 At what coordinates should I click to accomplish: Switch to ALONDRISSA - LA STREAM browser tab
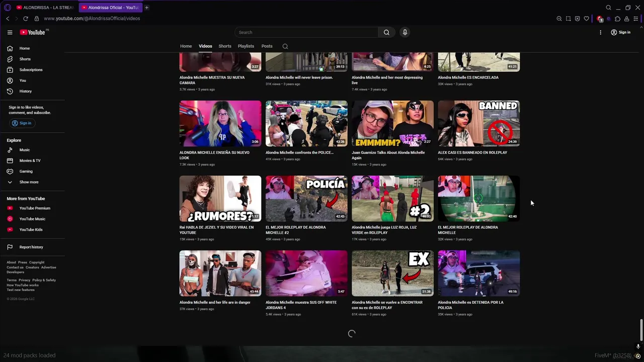point(45,8)
